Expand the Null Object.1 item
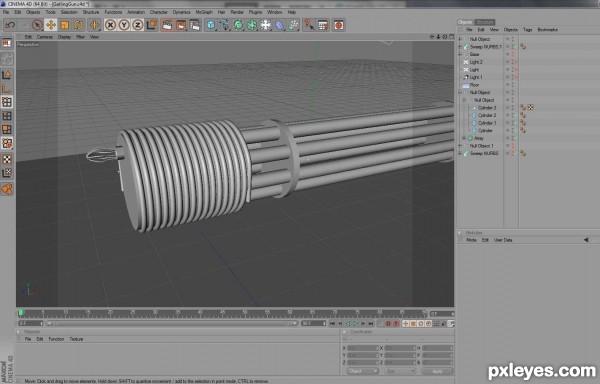 click(x=460, y=146)
